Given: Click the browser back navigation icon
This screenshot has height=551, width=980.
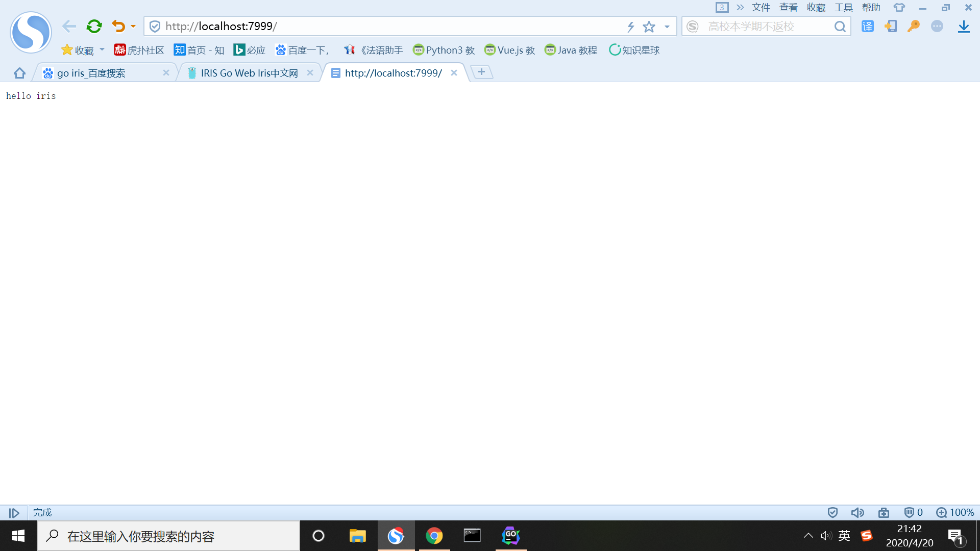Looking at the screenshot, I should tap(69, 26).
